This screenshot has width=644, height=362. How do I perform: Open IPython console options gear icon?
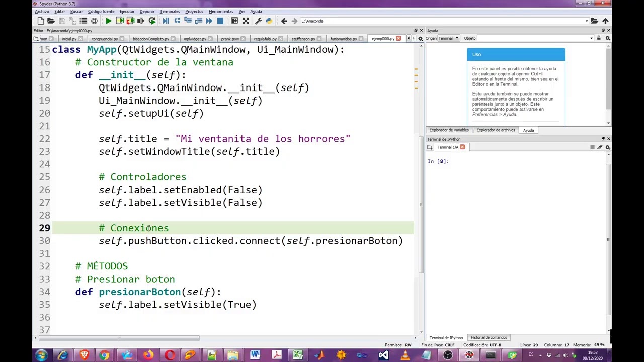pos(608,147)
